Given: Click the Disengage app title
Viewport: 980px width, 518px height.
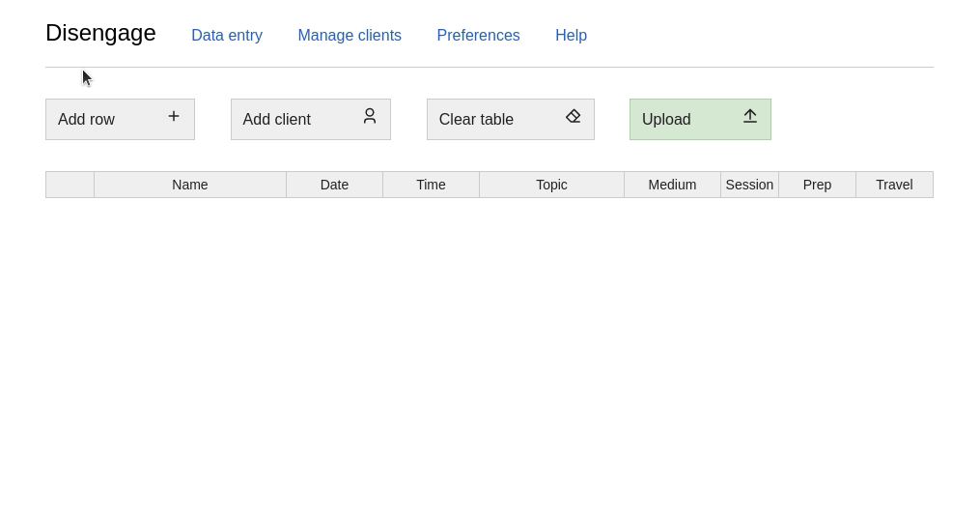Looking at the screenshot, I should (x=100, y=33).
